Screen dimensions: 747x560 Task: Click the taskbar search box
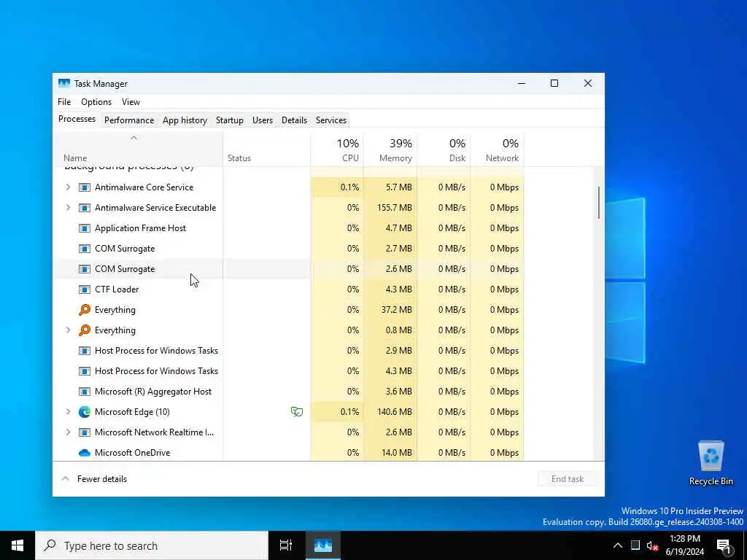[x=152, y=545]
